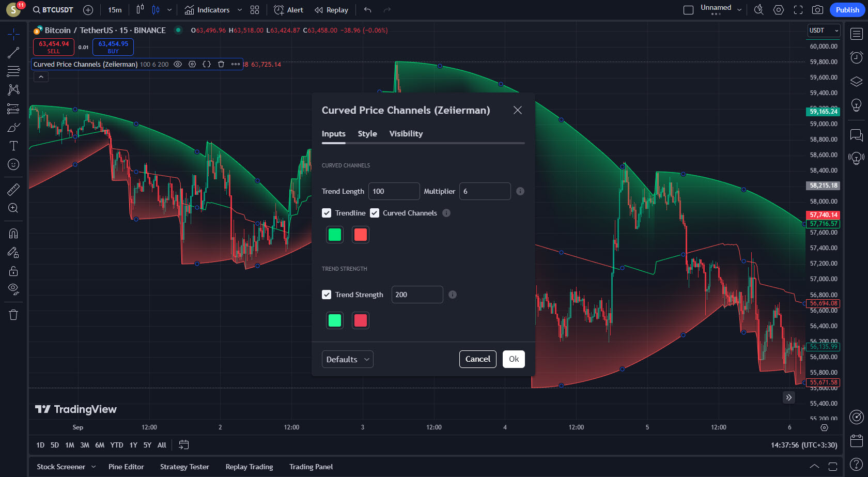
Task: Open the help center question icon
Action: pyautogui.click(x=857, y=465)
